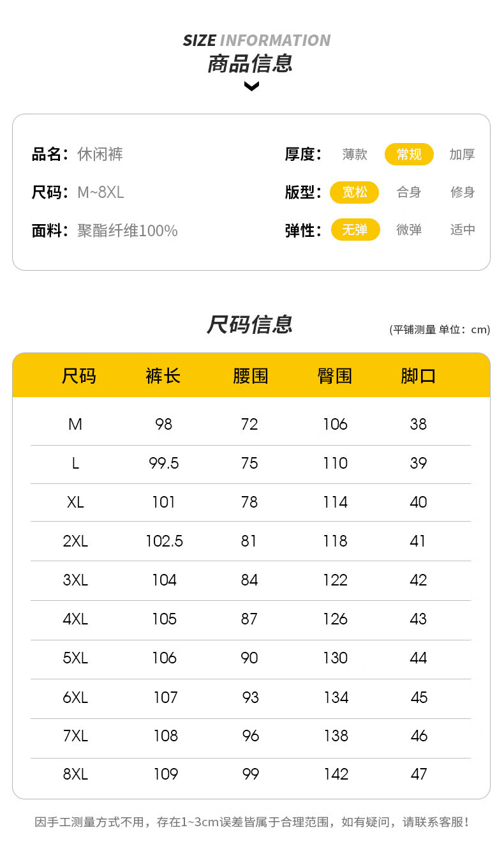The image size is (504, 846).
Task: Click the 尺码信息 section title
Action: coord(249,324)
